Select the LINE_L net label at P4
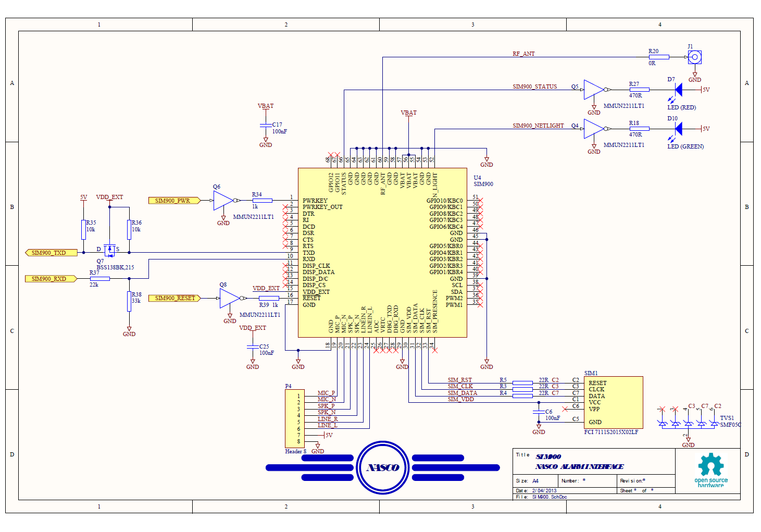The height and width of the screenshot is (532, 761). (x=328, y=425)
